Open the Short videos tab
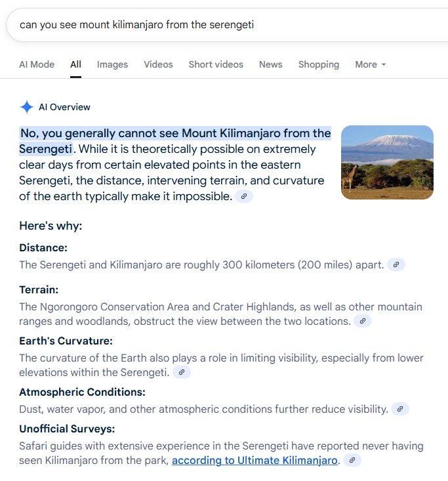Image resolution: width=448 pixels, height=481 pixels. tap(216, 64)
